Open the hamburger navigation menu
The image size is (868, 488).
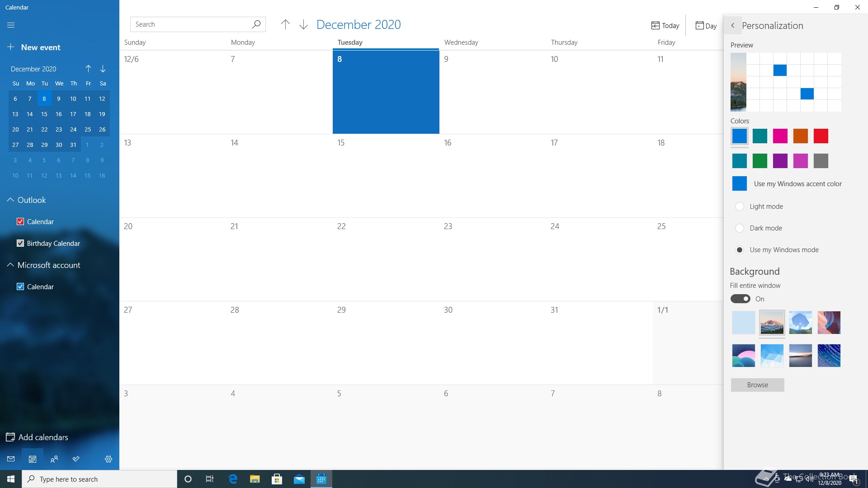(11, 25)
